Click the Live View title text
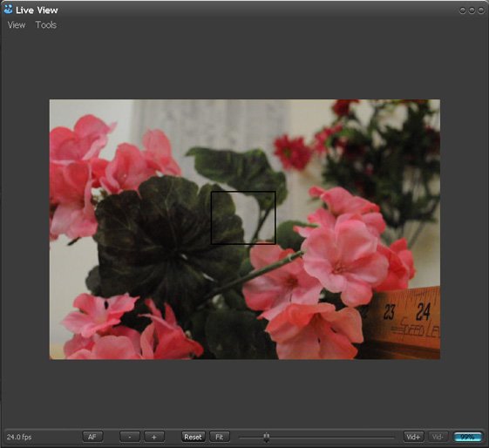The width and height of the screenshot is (489, 448). click(37, 10)
